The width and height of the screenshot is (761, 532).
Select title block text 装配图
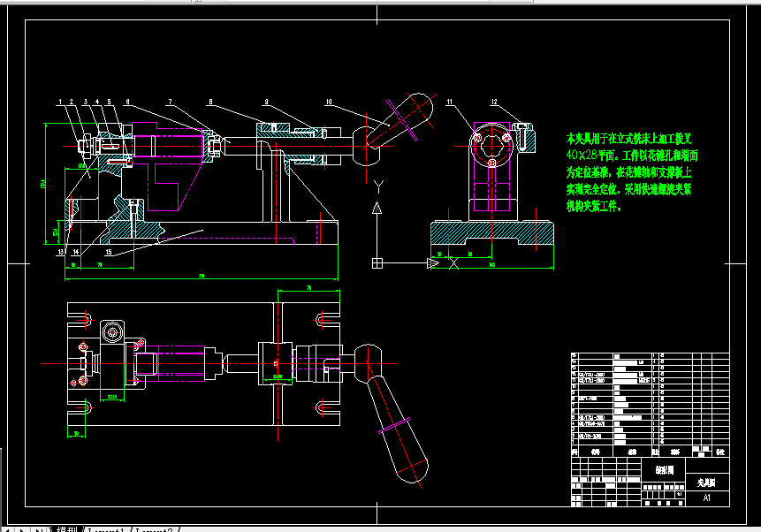coord(665,470)
